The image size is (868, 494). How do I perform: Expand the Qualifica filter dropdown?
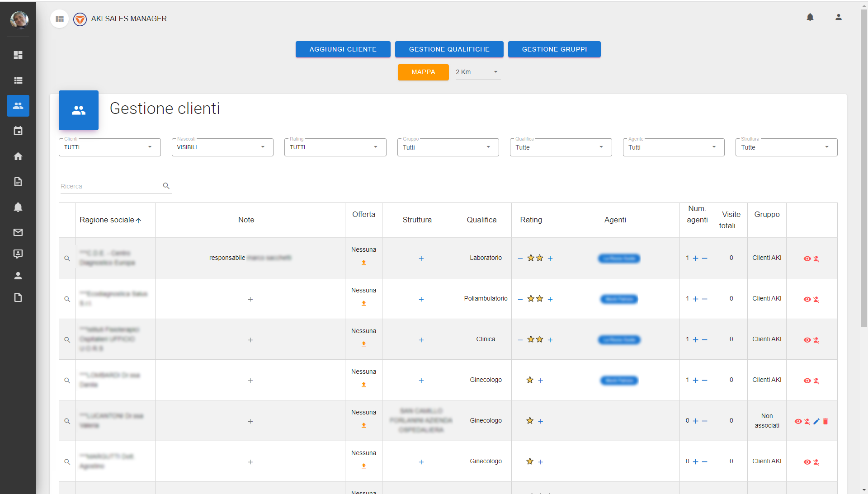[x=561, y=147]
